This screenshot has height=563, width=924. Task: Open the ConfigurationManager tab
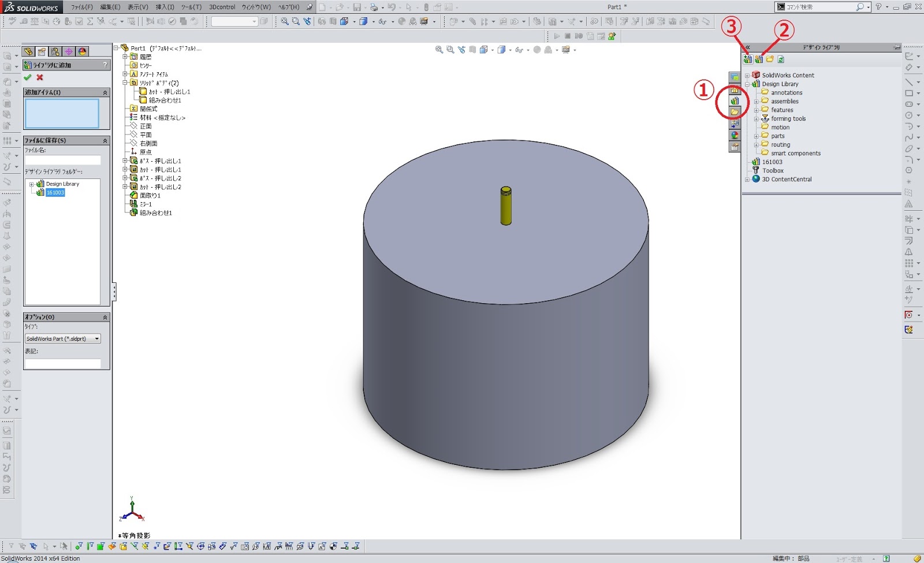click(x=55, y=51)
